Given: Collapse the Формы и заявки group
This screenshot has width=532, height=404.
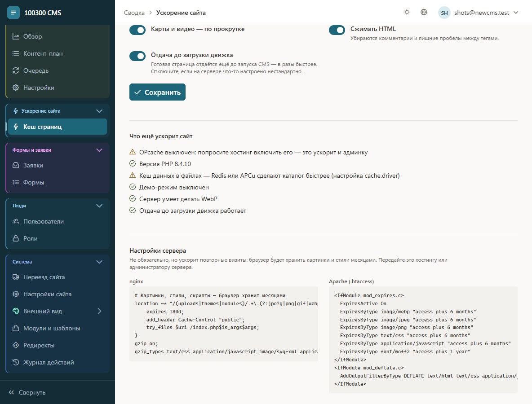Looking at the screenshot, I should (99, 150).
